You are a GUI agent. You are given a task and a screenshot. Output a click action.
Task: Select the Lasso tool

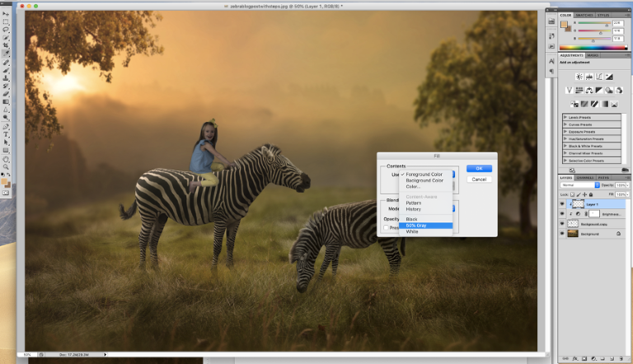(x=6, y=30)
